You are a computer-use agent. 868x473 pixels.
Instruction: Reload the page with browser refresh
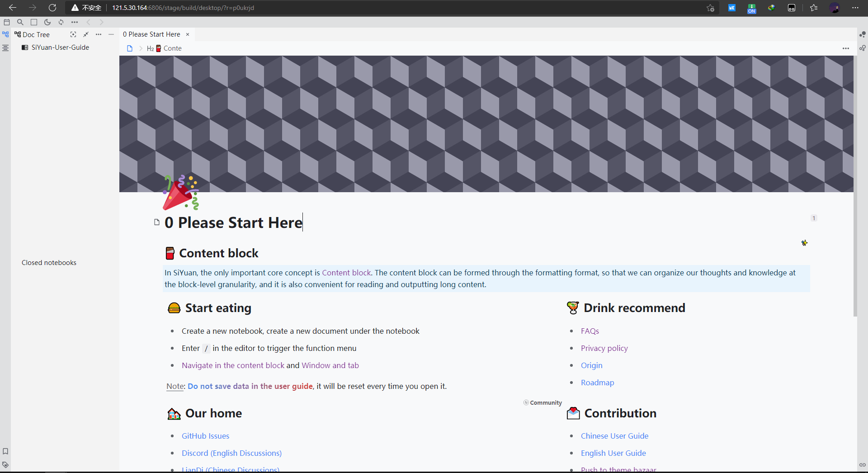pyautogui.click(x=52, y=8)
